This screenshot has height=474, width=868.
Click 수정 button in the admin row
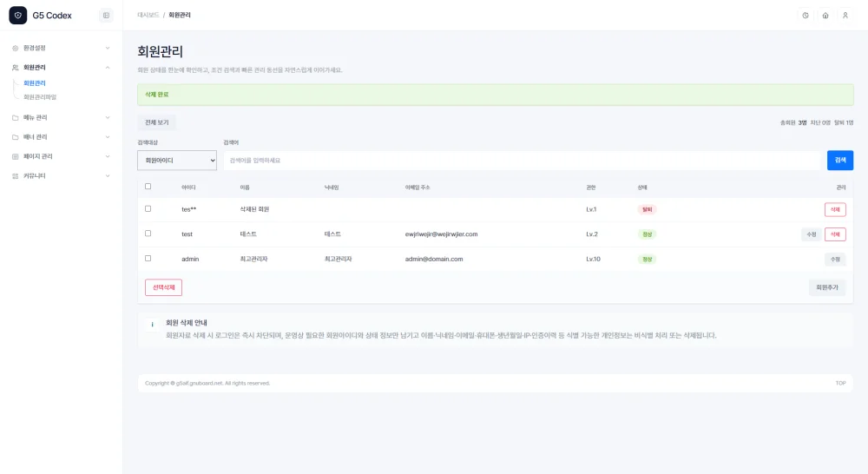(x=835, y=260)
